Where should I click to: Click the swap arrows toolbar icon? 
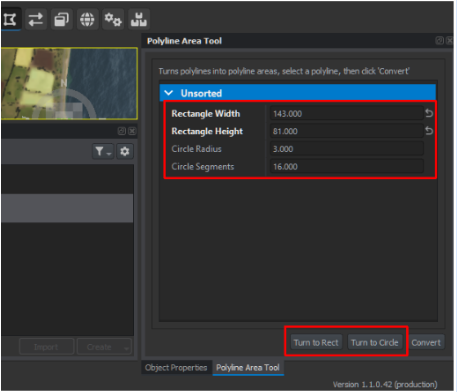(x=36, y=19)
